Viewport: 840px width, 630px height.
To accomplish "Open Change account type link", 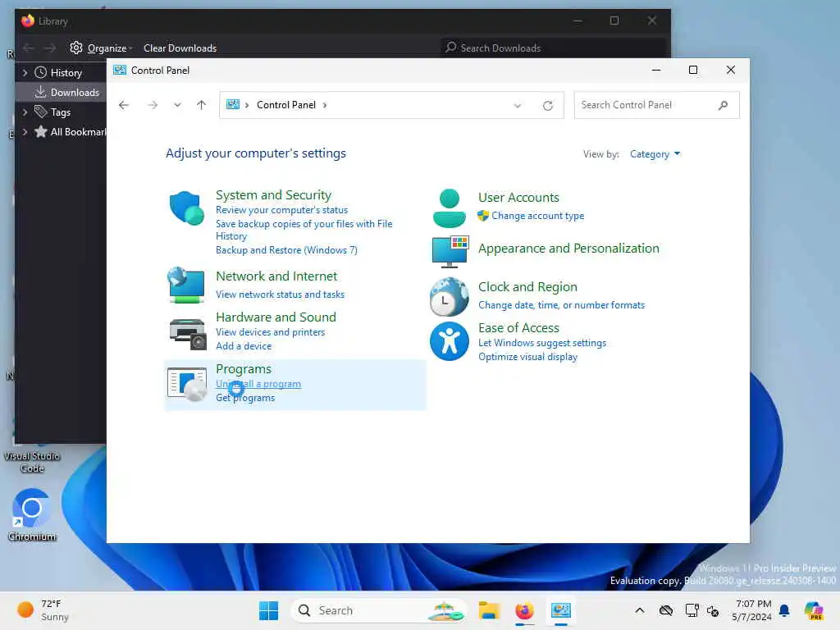I will coord(538,216).
